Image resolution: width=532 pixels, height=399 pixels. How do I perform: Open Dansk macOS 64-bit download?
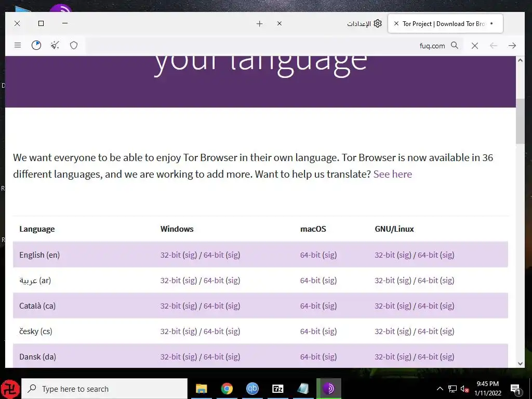point(310,356)
